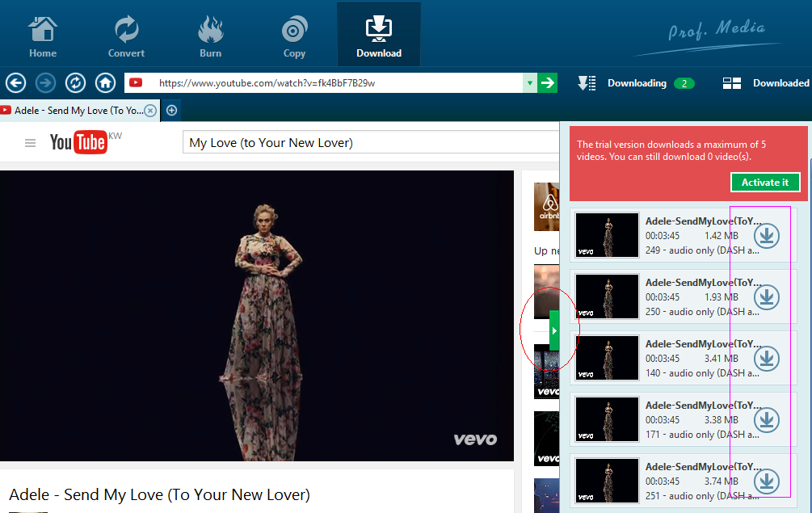Click the Downloading count badge
Viewport: 812px width, 513px height.
point(684,83)
